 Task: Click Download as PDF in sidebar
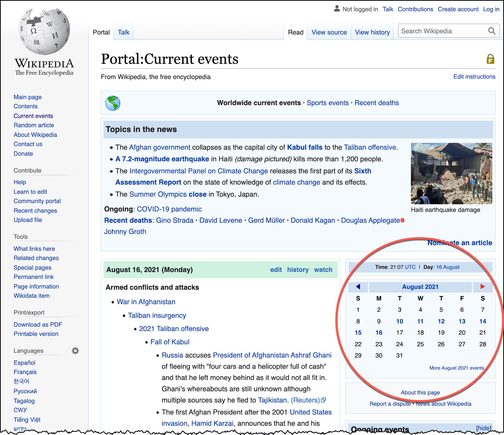(x=38, y=325)
